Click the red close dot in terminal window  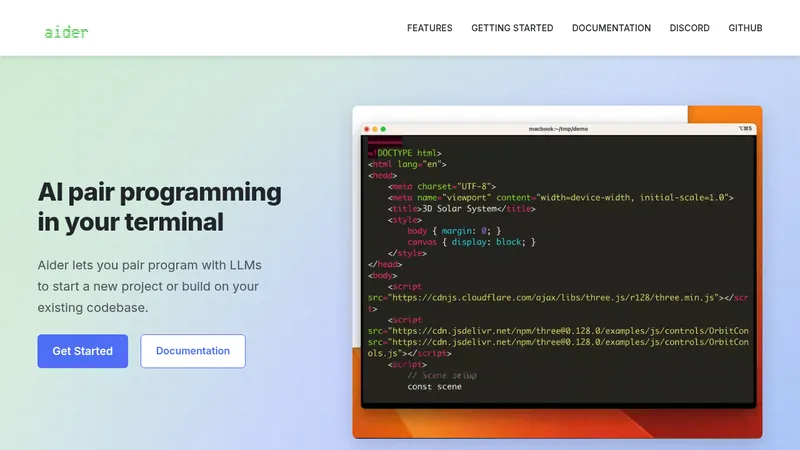click(366, 129)
